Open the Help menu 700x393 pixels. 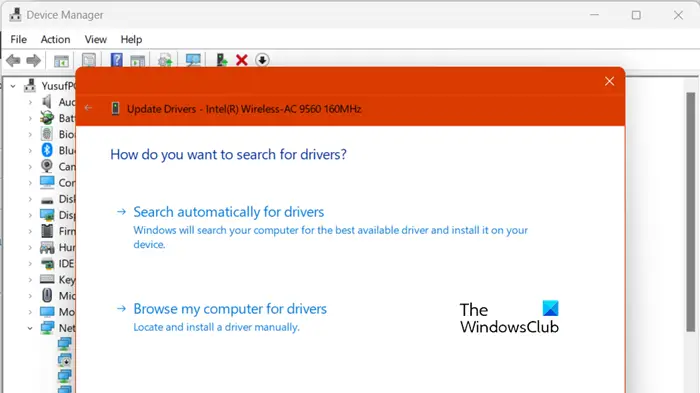click(x=131, y=39)
